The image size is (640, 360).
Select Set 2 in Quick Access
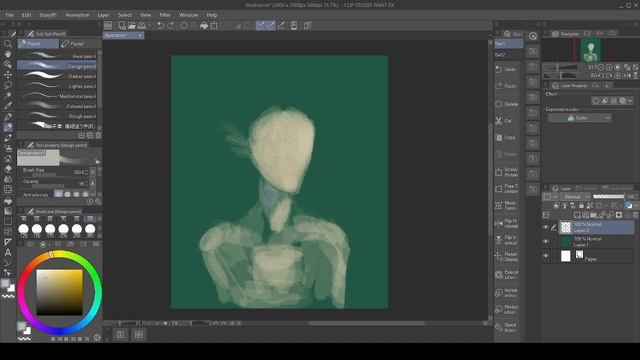click(x=508, y=55)
